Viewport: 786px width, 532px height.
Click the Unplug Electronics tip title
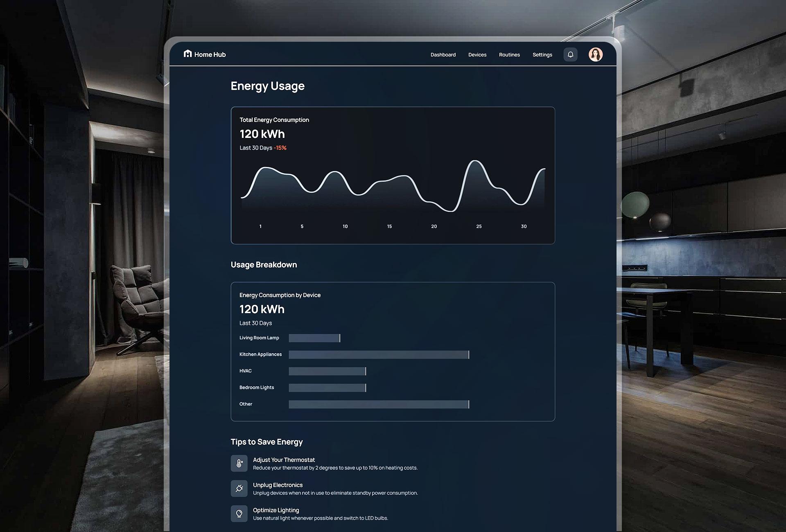pyautogui.click(x=278, y=485)
